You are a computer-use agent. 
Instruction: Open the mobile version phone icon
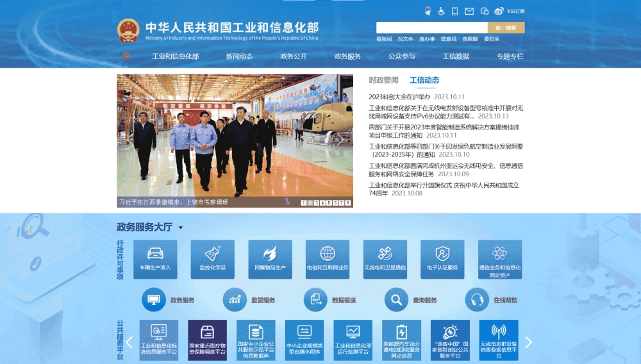pos(454,12)
